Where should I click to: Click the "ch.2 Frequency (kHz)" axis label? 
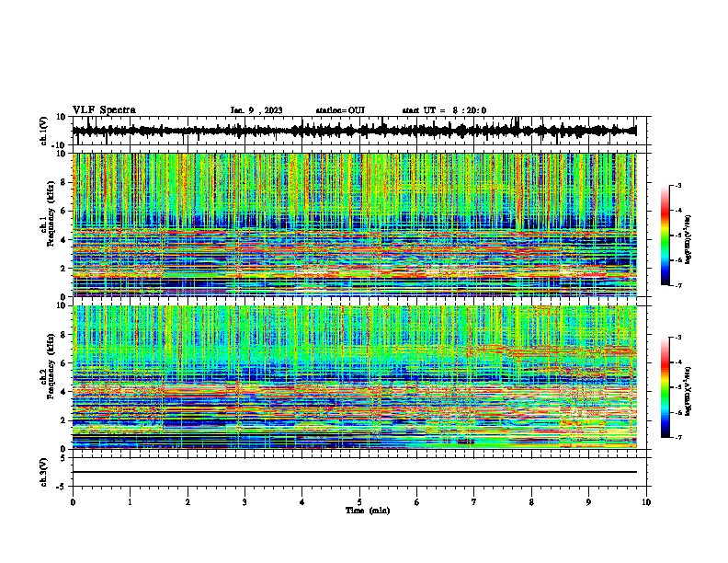[47, 366]
